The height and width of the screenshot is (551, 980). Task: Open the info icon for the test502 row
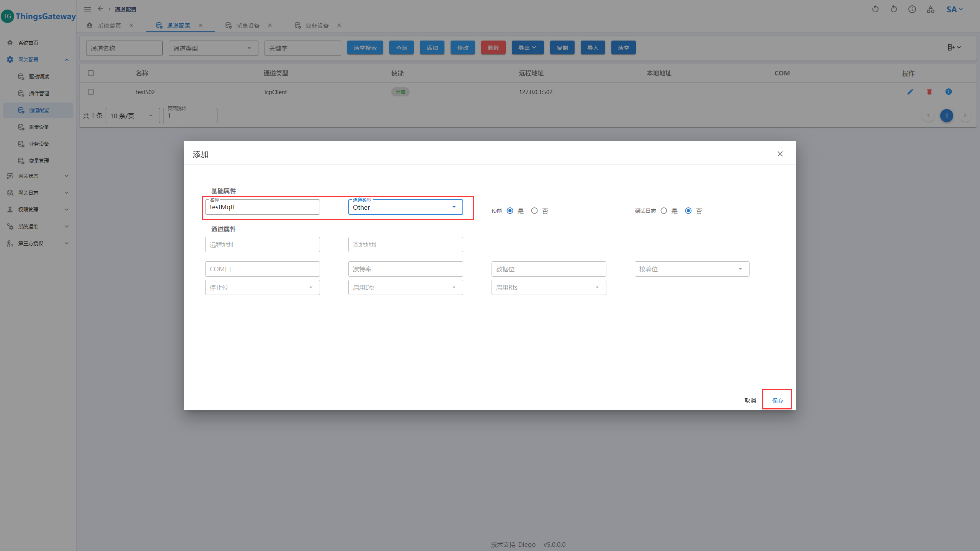pos(949,92)
